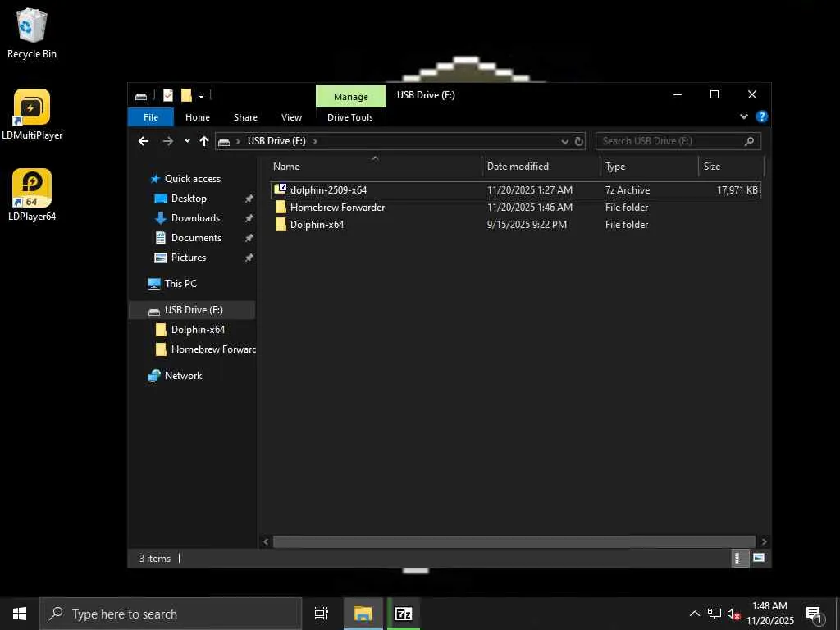
Task: Click the taskbar search box
Action: coord(171,614)
